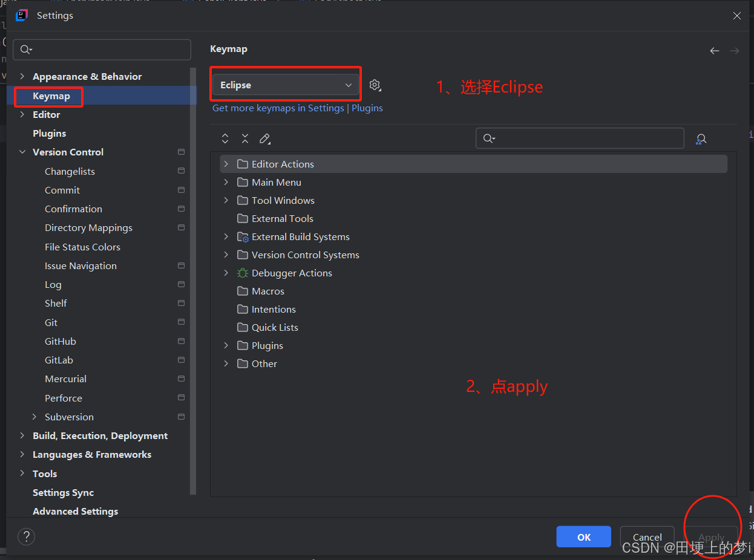Click project-level icon beside Shelf
Screen dimensions: 754x560
click(181, 303)
